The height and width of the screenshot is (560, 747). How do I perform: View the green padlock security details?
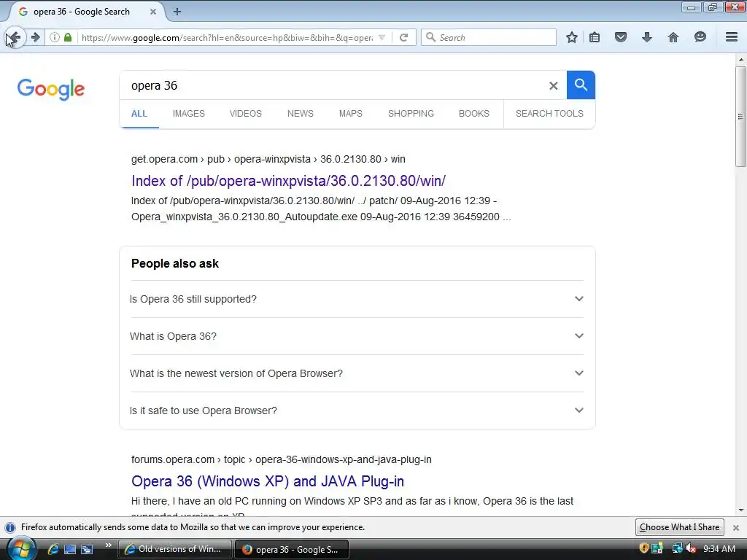68,37
